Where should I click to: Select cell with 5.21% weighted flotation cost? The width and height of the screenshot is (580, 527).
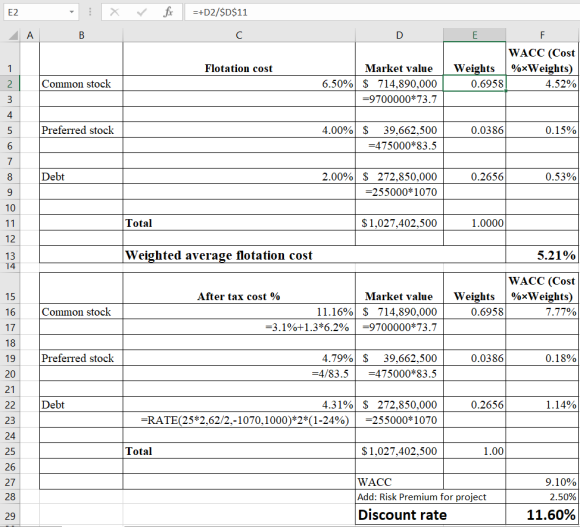click(541, 254)
